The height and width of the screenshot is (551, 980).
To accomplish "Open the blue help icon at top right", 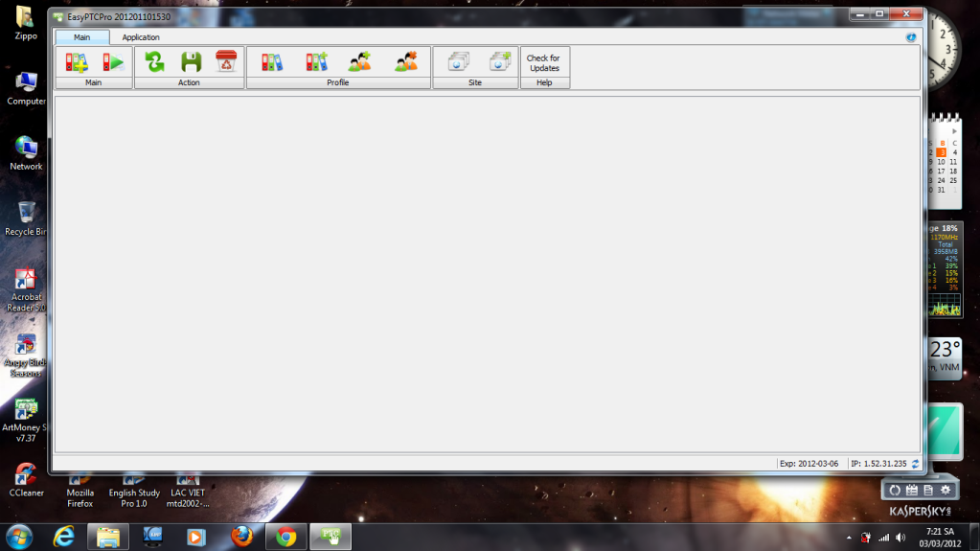I will click(x=911, y=37).
